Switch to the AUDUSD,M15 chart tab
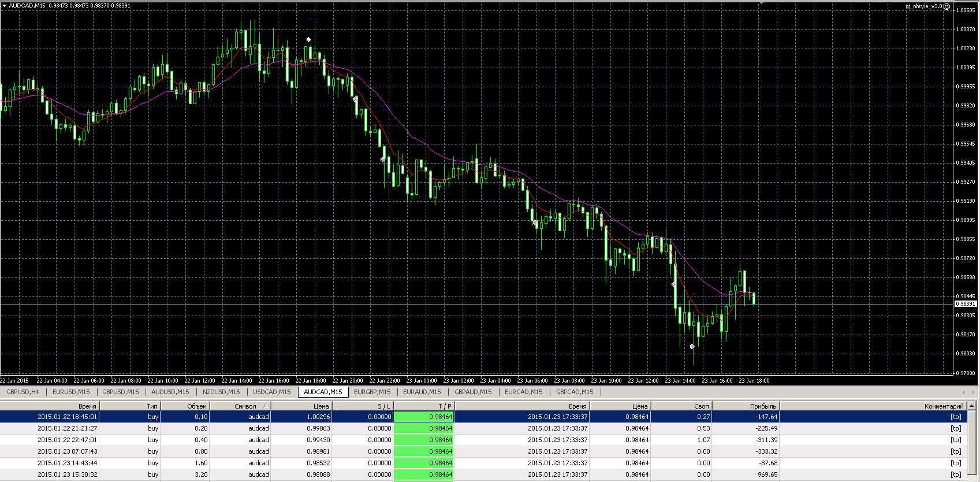 pos(170,392)
